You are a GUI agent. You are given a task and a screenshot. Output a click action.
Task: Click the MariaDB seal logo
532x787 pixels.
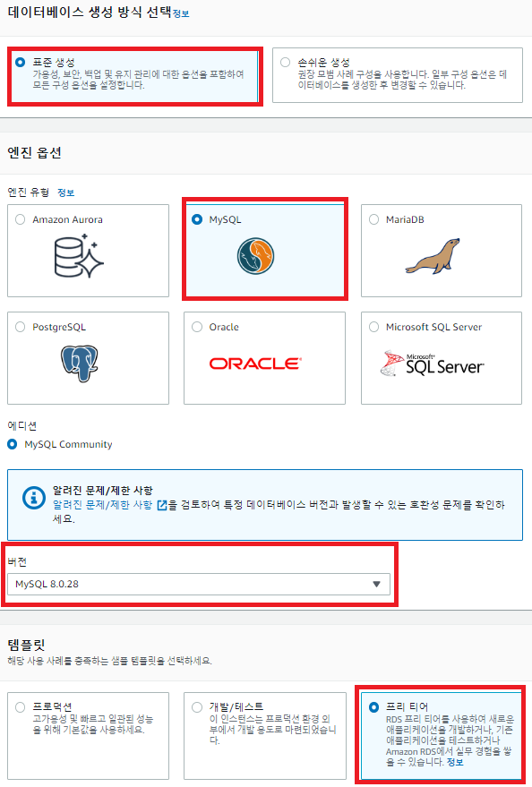point(433,256)
